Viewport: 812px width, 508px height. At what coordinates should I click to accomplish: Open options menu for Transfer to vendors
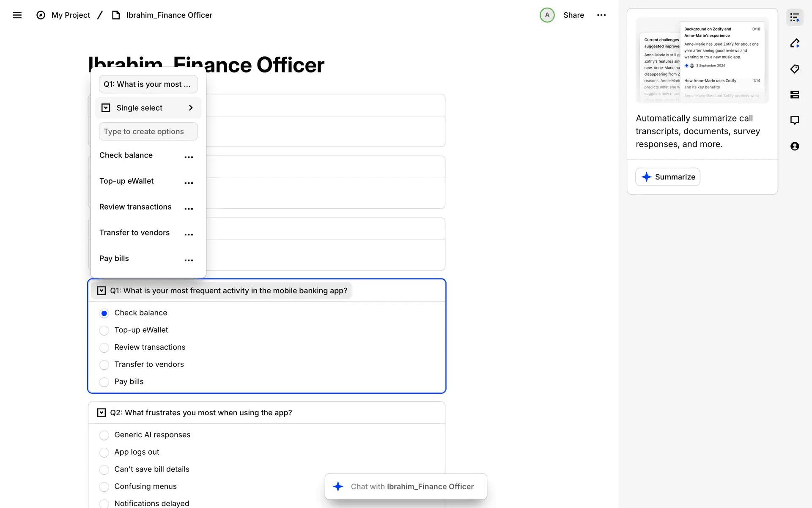click(189, 235)
